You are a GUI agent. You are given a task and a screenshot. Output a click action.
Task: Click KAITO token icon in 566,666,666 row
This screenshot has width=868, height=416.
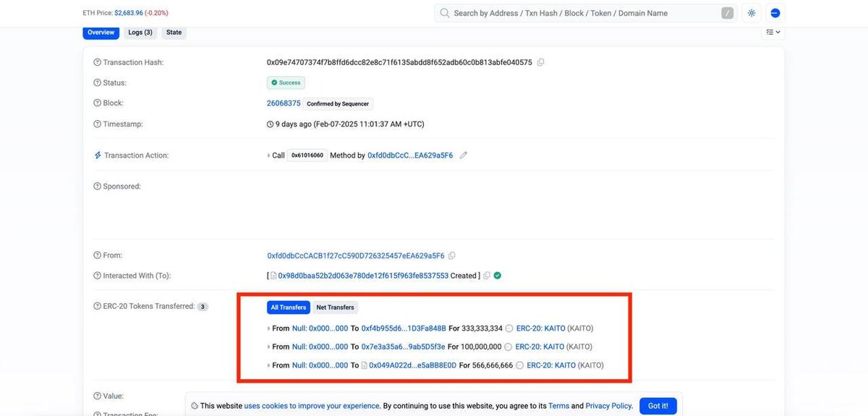click(520, 365)
